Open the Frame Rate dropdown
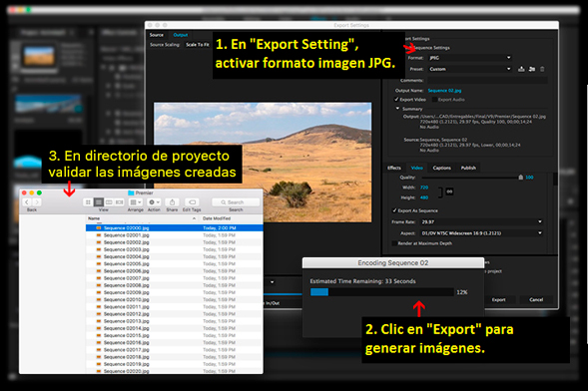This screenshot has width=588, height=391. point(481,221)
